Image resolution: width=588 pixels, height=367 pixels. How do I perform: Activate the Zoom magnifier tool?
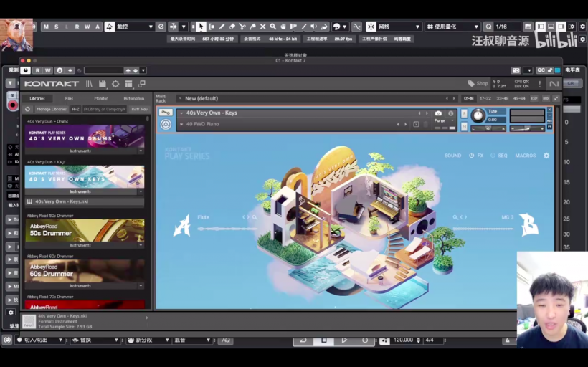point(273,27)
